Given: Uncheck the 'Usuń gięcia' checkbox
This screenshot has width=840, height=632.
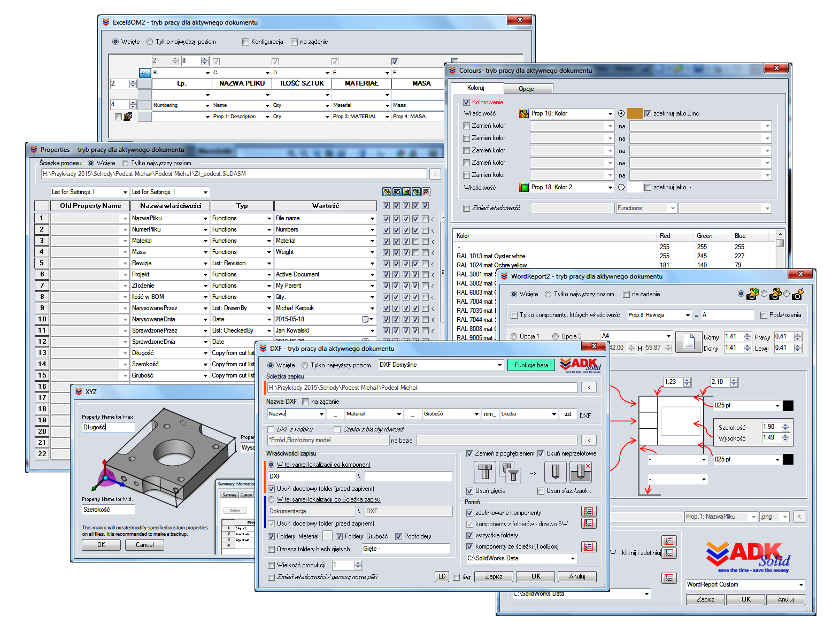Looking at the screenshot, I should click(469, 491).
